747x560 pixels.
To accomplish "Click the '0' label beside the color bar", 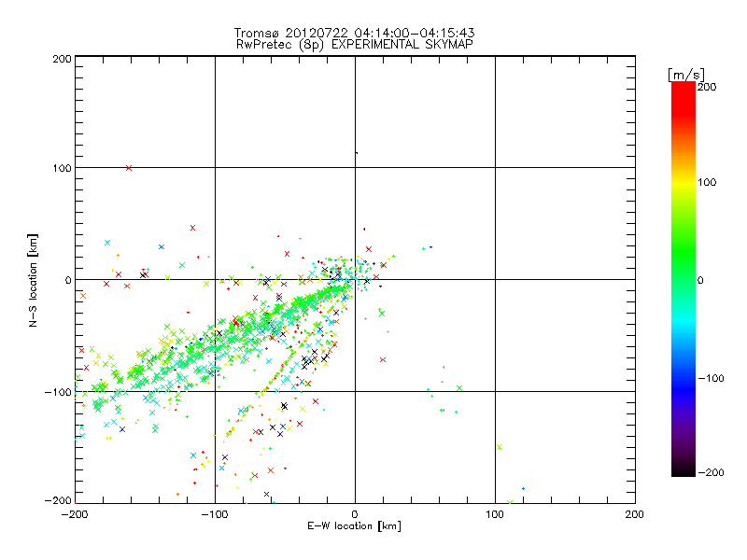I will click(700, 281).
